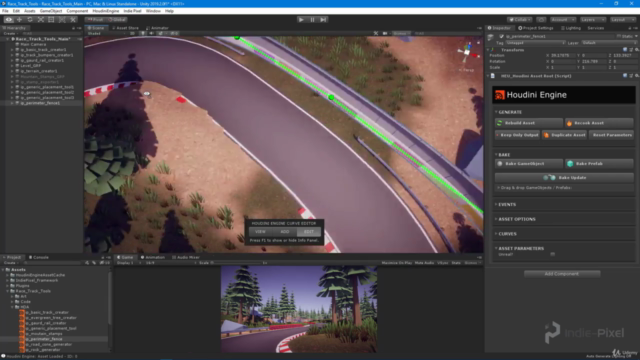The height and width of the screenshot is (360, 640).
Task: Select ADD mode in curve editor
Action: (284, 232)
